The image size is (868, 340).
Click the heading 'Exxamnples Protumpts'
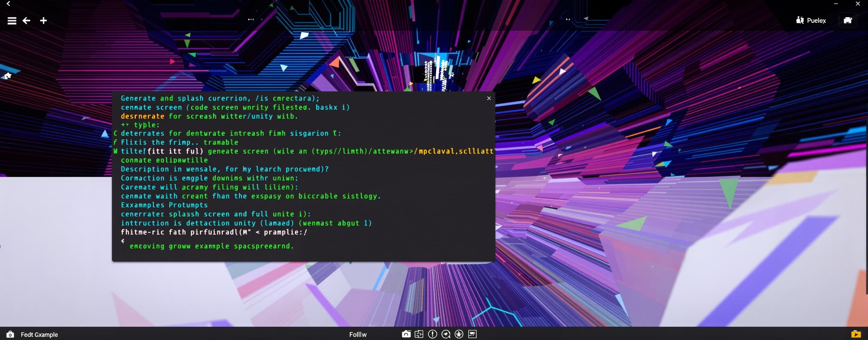164,205
